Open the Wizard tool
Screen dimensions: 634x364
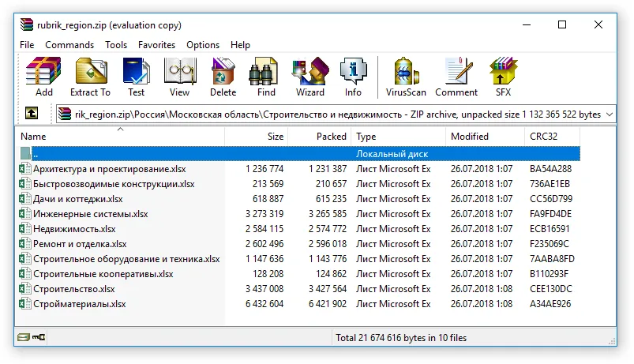(309, 77)
